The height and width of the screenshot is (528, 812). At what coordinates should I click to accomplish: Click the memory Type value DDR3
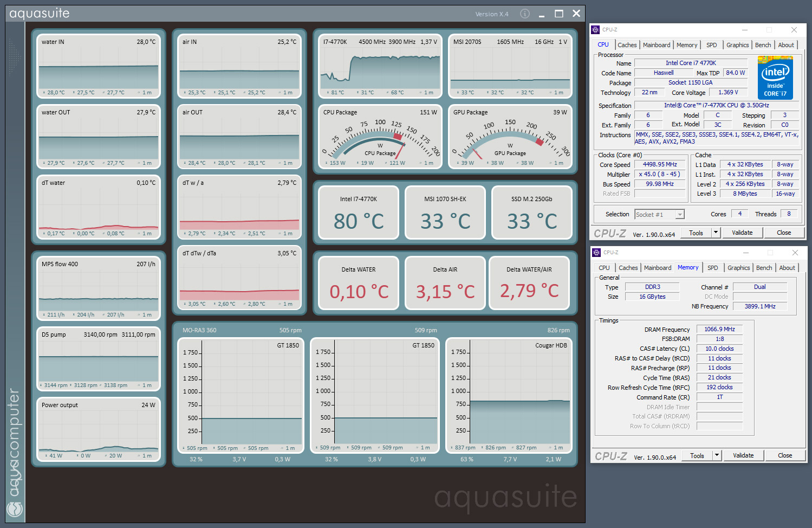pos(652,287)
